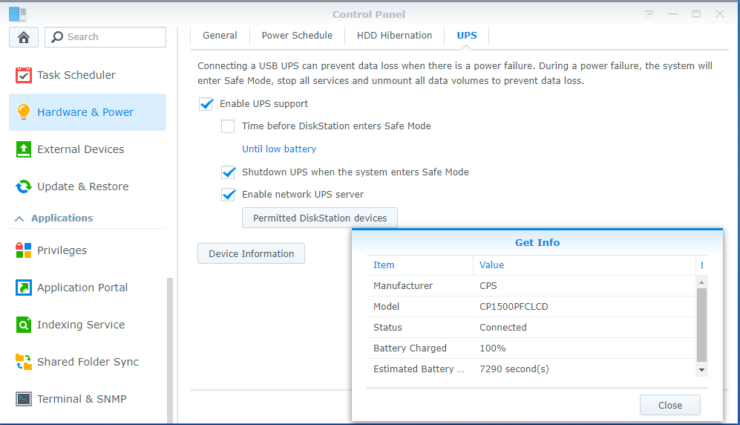Image resolution: width=740 pixels, height=425 pixels.
Task: Click scroll down arrow in Get Info list
Action: (x=702, y=369)
